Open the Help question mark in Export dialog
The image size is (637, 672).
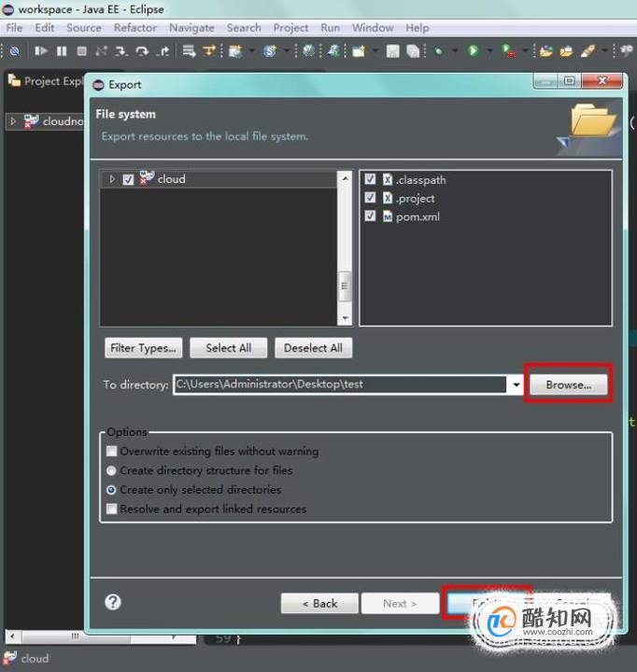113,602
